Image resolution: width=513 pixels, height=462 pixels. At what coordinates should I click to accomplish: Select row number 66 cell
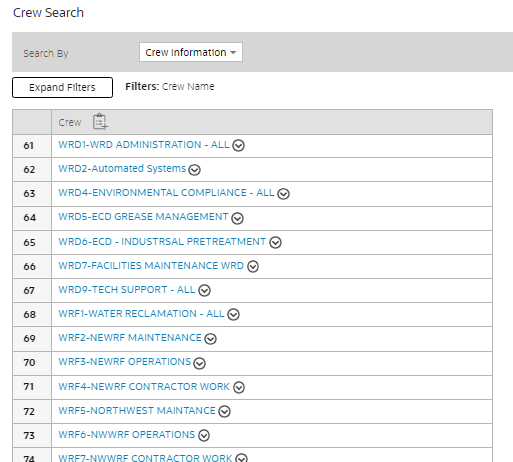tap(32, 267)
